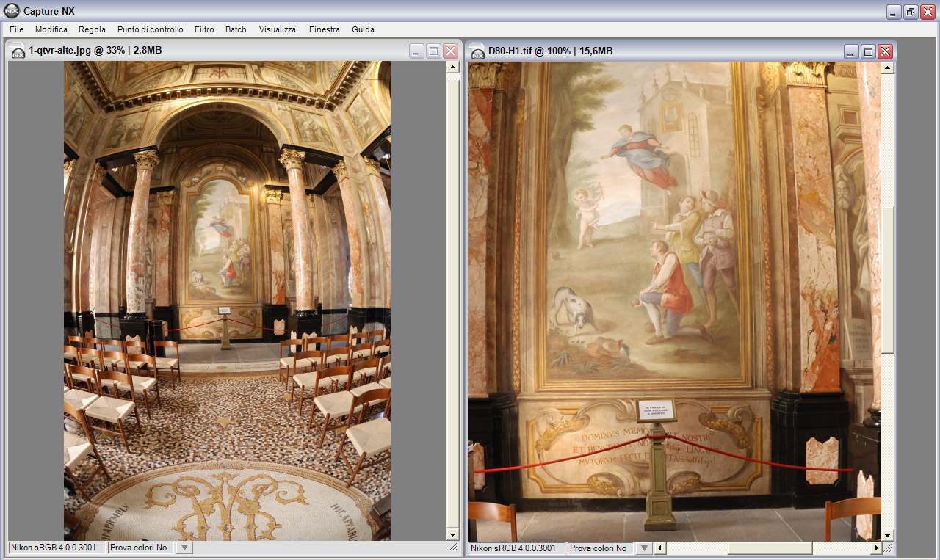Click the Capture NX application logo icon
The height and width of the screenshot is (560, 940).
[x=12, y=11]
